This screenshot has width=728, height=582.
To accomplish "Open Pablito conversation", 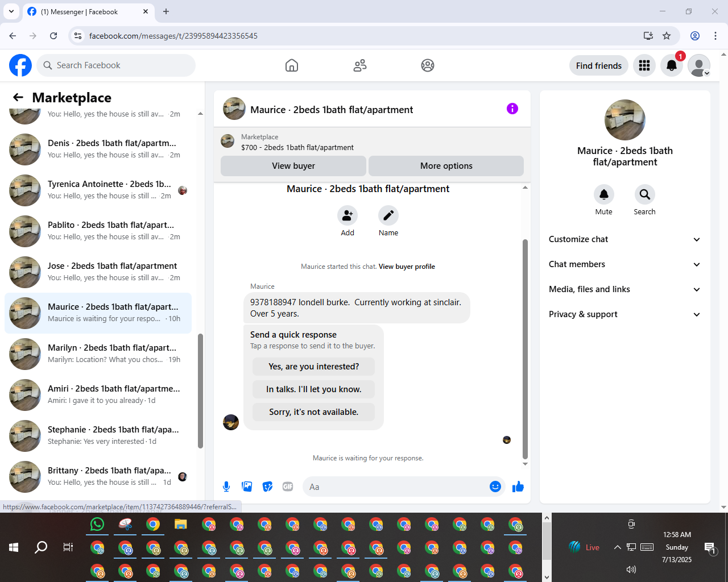I will (x=98, y=231).
